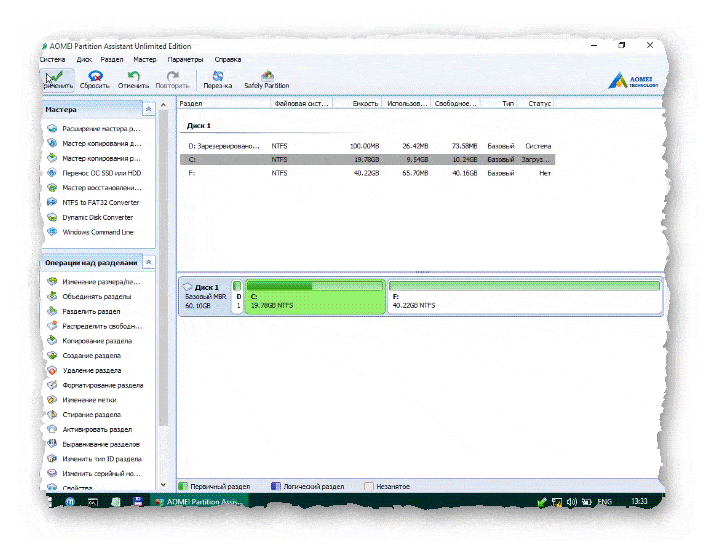This screenshot has width=704, height=544.
Task: Click Change serial number (Изменить серийный но...) icon
Action: click(52, 473)
